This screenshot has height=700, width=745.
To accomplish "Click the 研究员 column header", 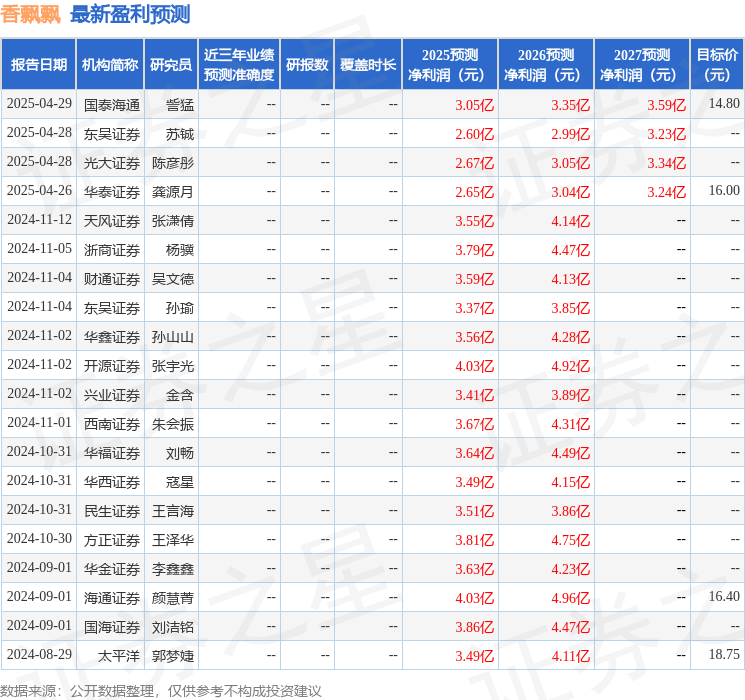I will (x=171, y=65).
